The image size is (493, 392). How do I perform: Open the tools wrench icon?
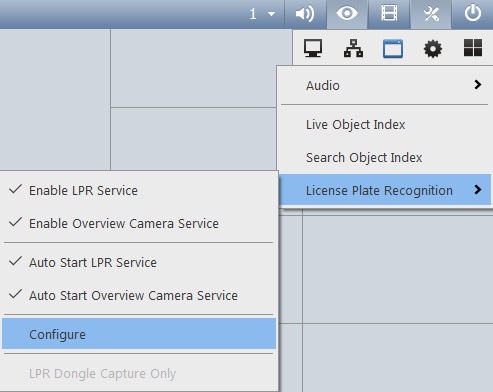tap(431, 14)
